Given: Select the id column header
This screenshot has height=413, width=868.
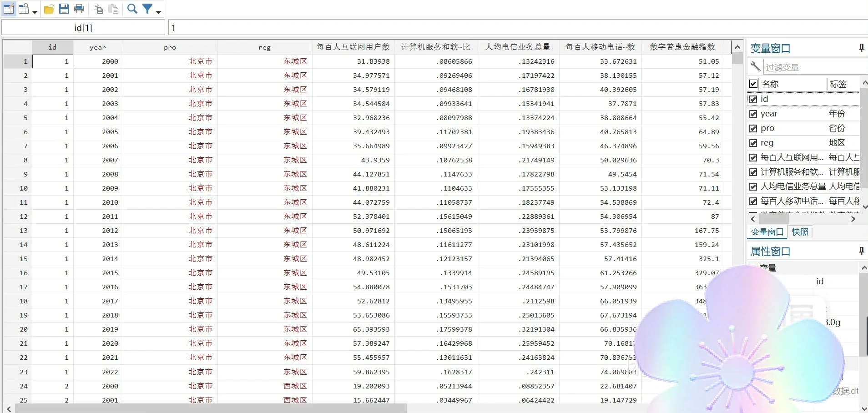Looking at the screenshot, I should tap(52, 47).
